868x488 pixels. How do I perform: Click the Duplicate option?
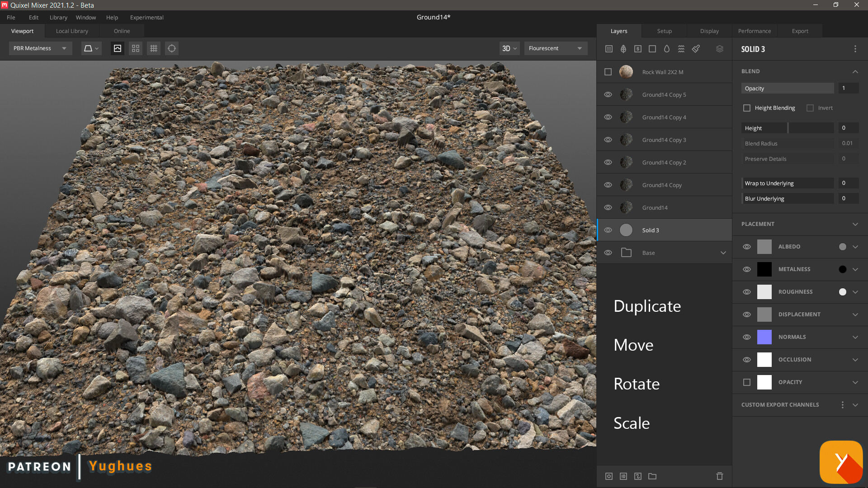point(647,306)
